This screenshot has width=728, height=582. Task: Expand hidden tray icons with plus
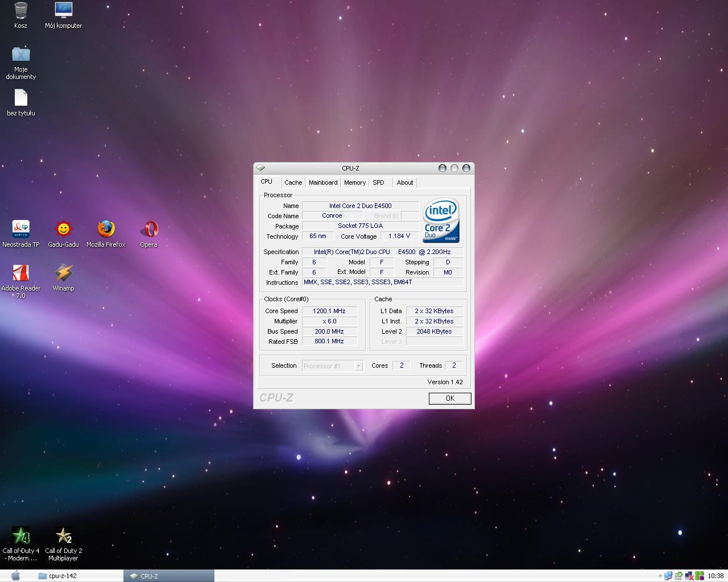click(660, 576)
